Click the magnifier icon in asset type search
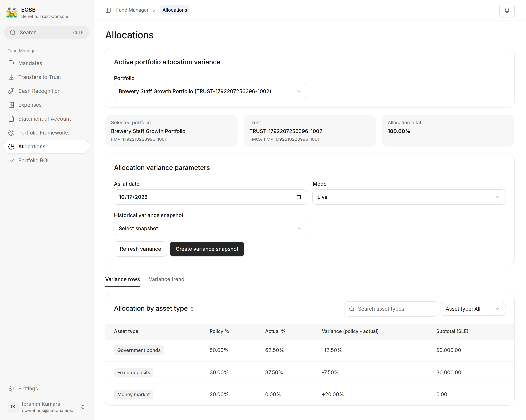This screenshot has width=526, height=420. coord(352,309)
